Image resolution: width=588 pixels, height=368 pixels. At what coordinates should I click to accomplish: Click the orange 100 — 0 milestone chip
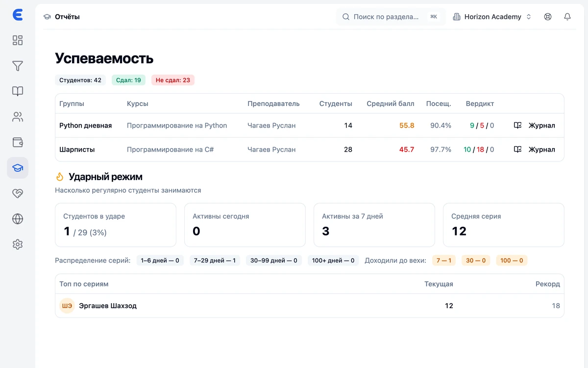point(512,261)
